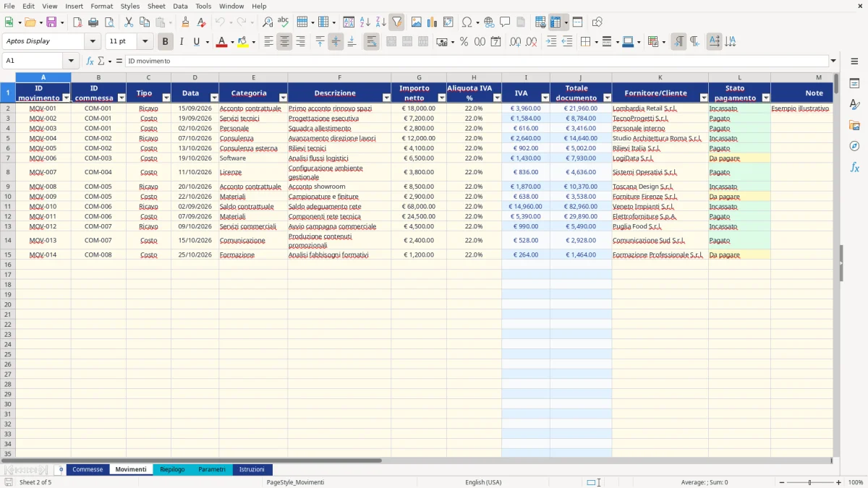Insert a hyperlink
Image resolution: width=868 pixels, height=488 pixels.
[x=490, y=22]
